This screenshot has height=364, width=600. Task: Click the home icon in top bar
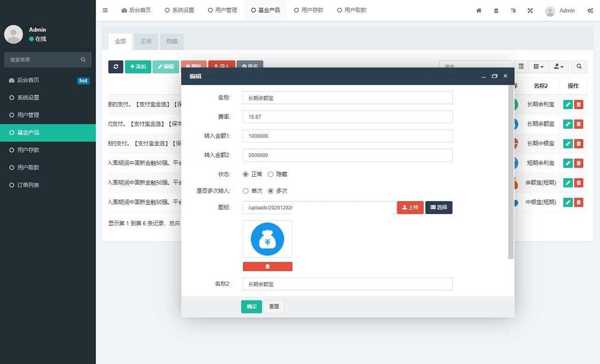coord(479,10)
